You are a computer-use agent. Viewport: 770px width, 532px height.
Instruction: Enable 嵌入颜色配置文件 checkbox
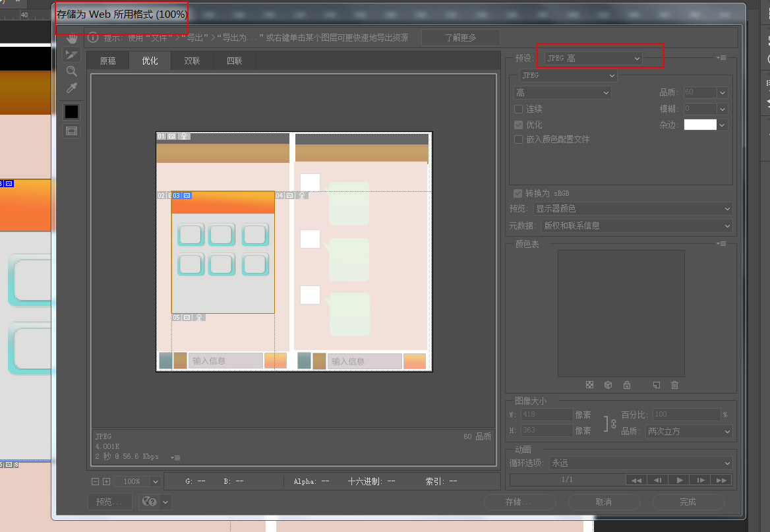(x=519, y=140)
